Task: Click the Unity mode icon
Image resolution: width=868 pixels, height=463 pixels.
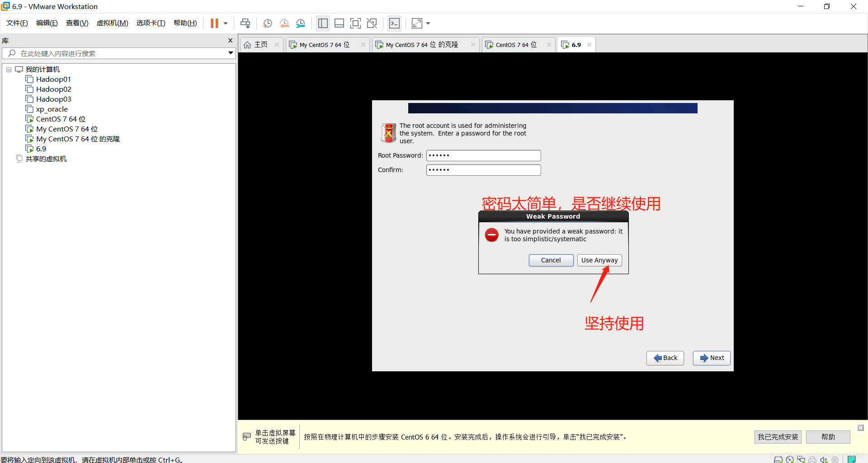Action: pos(372,23)
